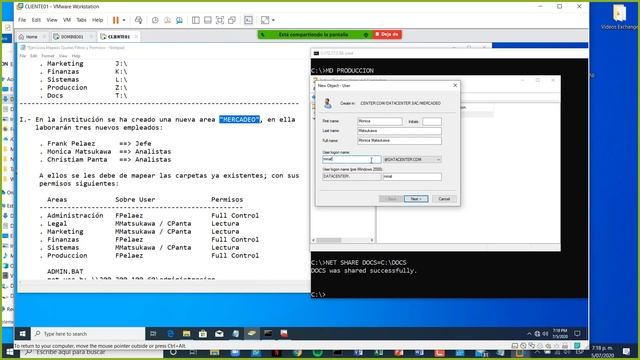The width and height of the screenshot is (640, 360).
Task: Open Task View in guest taskbar
Action: (x=153, y=334)
